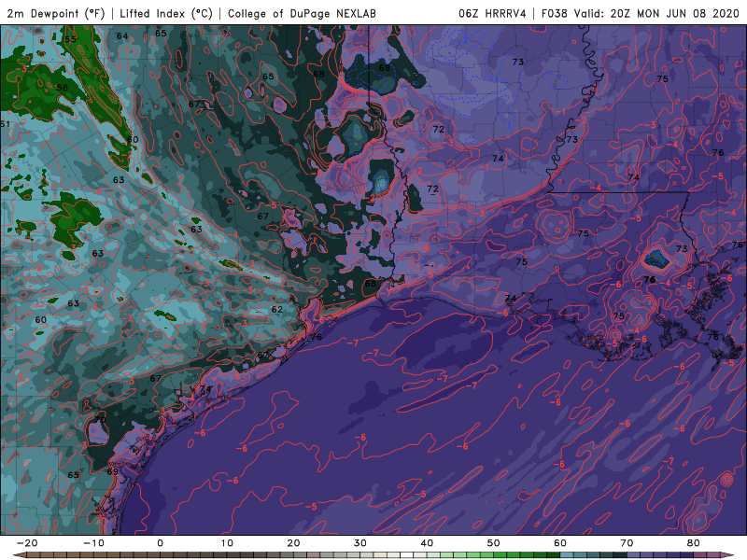Screen dimensions: 747x560
Task: Click the '40' label on the color scale
Action: pyautogui.click(x=427, y=543)
